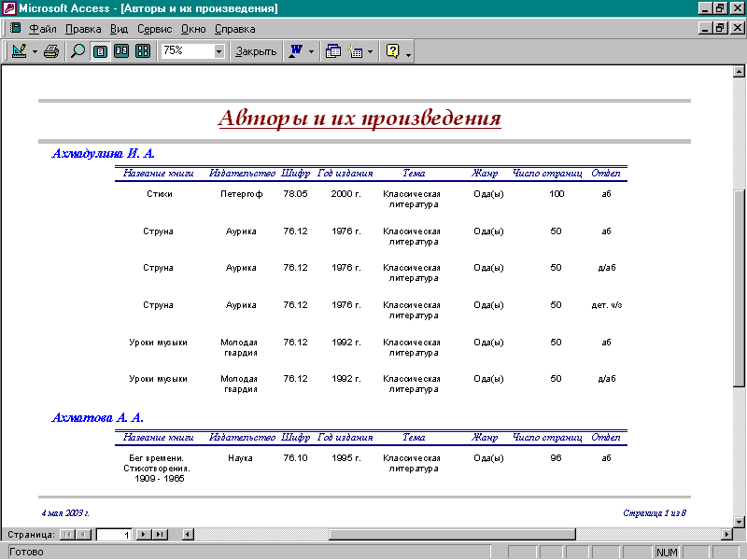Open the Сервис menu

pyautogui.click(x=155, y=29)
